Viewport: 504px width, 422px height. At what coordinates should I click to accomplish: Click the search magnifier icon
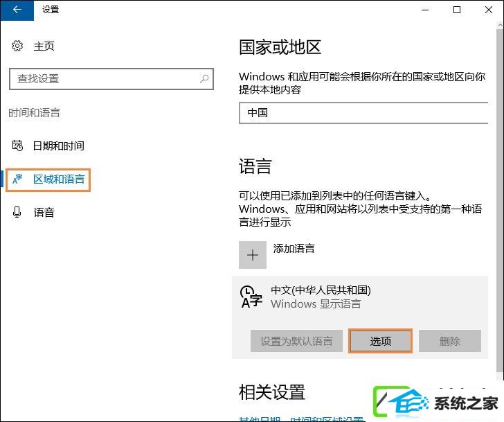click(x=204, y=79)
